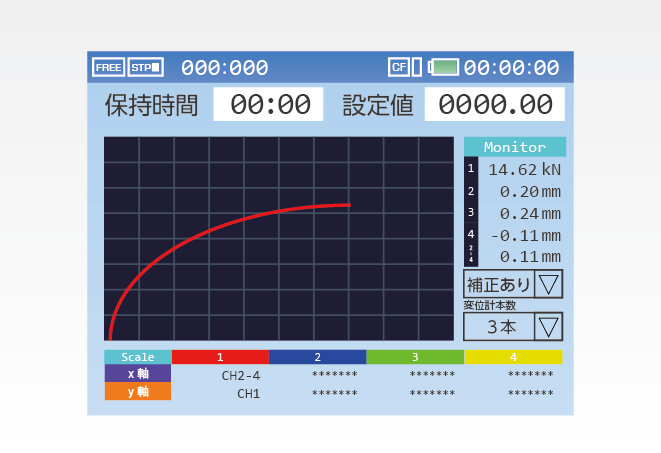This screenshot has width=661, height=453.
Task: Click the CF card icon
Action: tap(399, 67)
